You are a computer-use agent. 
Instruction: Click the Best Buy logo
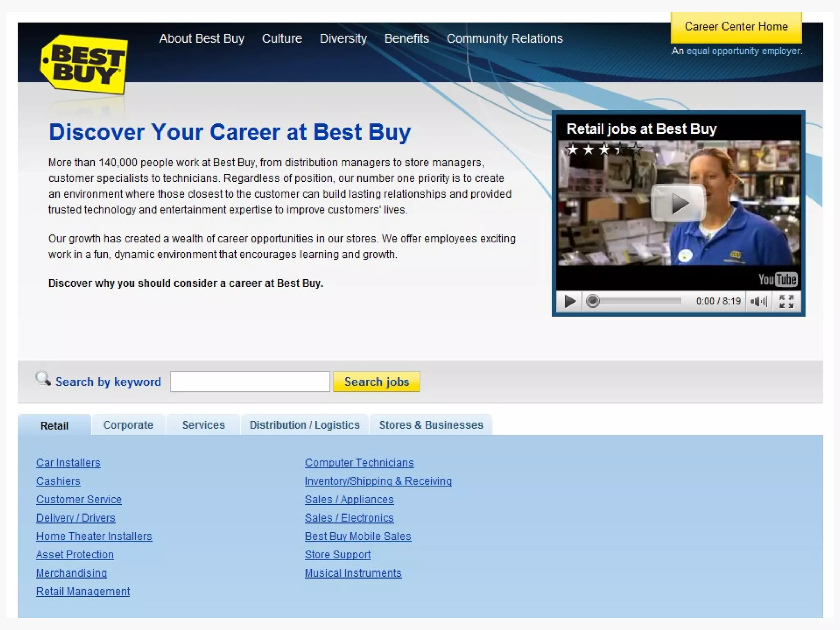pos(84,64)
